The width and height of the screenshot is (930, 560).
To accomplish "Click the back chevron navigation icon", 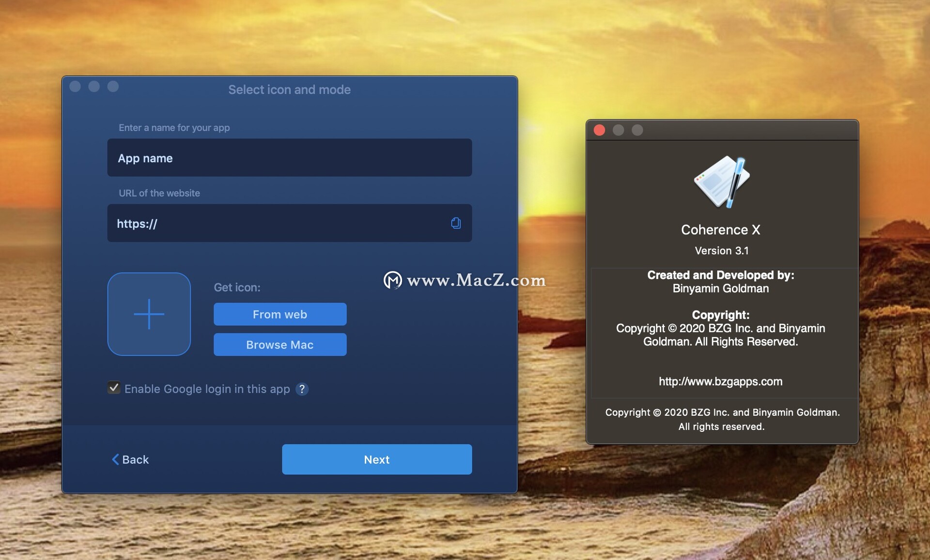I will click(x=115, y=458).
